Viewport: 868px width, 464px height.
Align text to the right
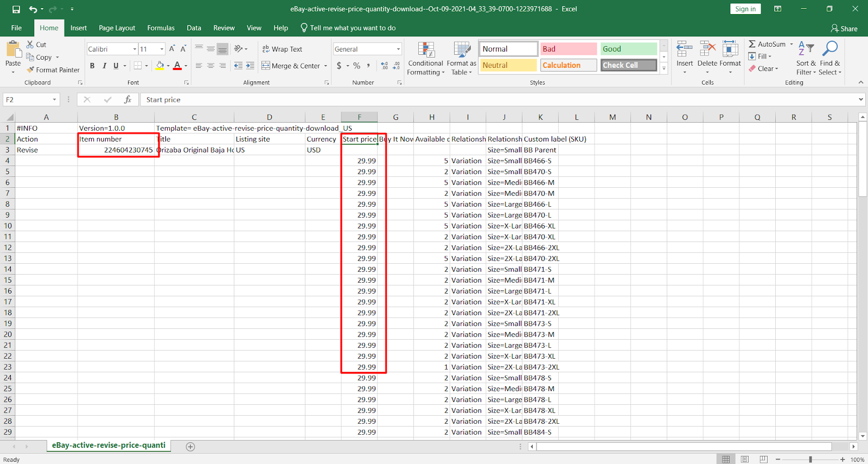point(222,66)
